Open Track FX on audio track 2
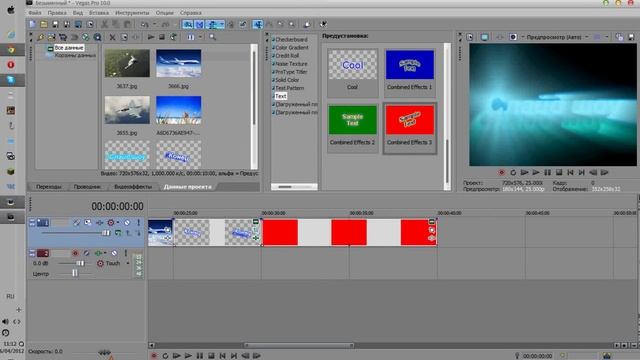 (98, 253)
